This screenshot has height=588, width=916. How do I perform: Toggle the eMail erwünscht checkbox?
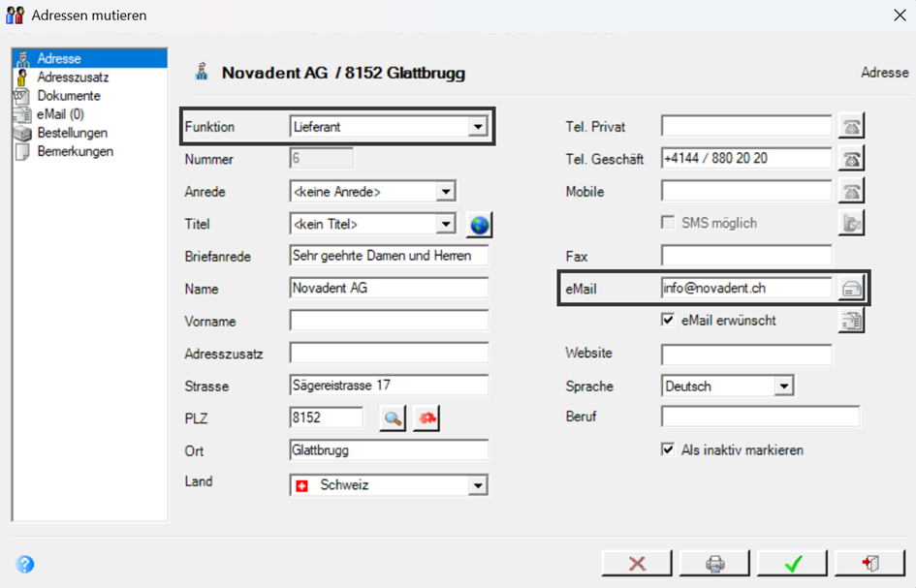[668, 320]
